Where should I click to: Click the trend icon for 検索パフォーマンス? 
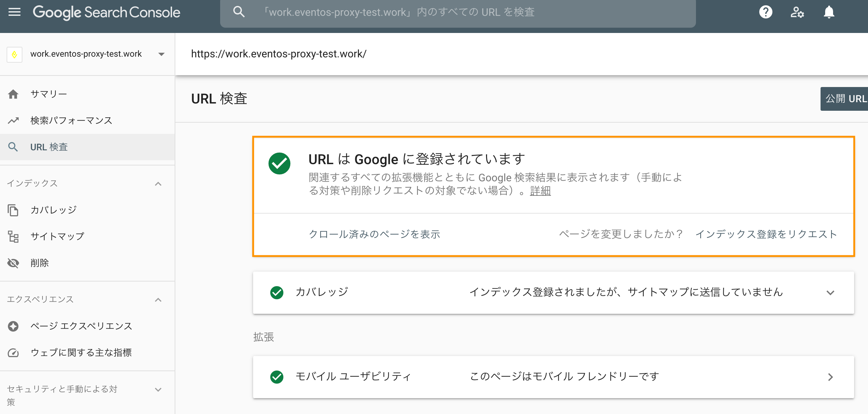pyautogui.click(x=13, y=120)
